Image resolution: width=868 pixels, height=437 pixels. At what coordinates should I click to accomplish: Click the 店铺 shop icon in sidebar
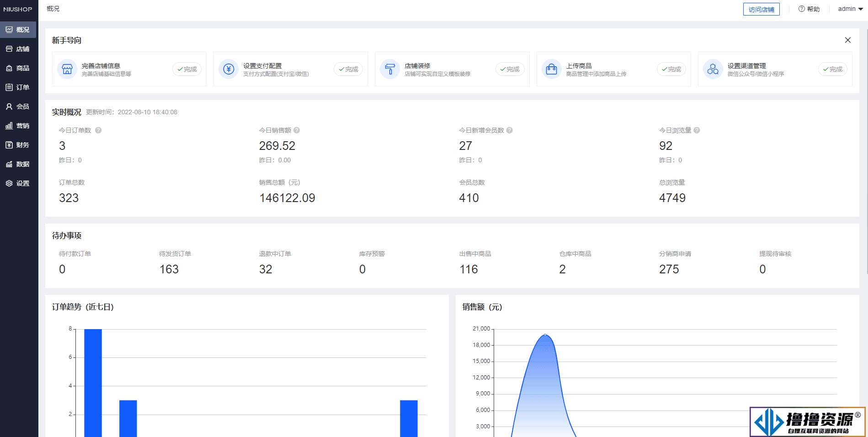pos(9,49)
